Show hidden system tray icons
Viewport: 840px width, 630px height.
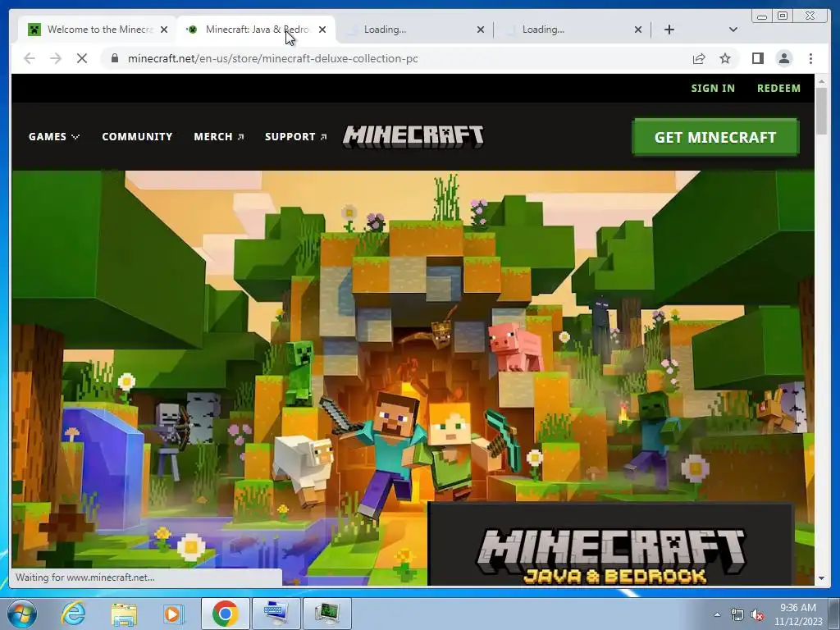717,614
